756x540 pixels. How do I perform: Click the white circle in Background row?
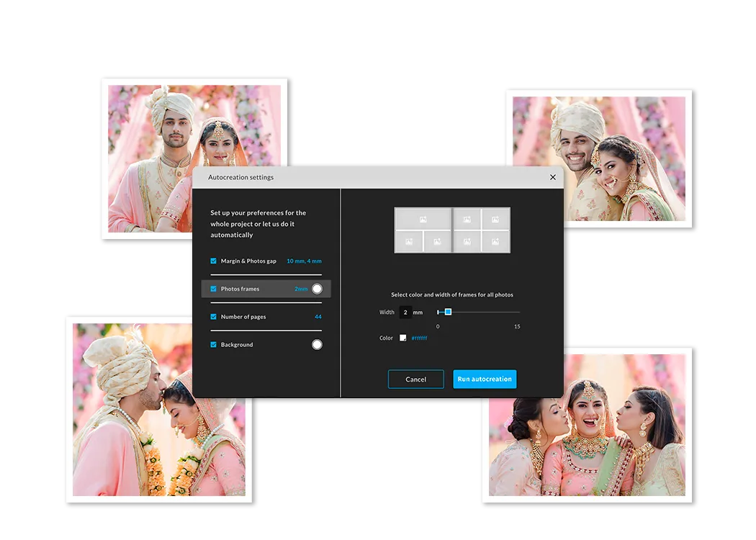pos(317,345)
